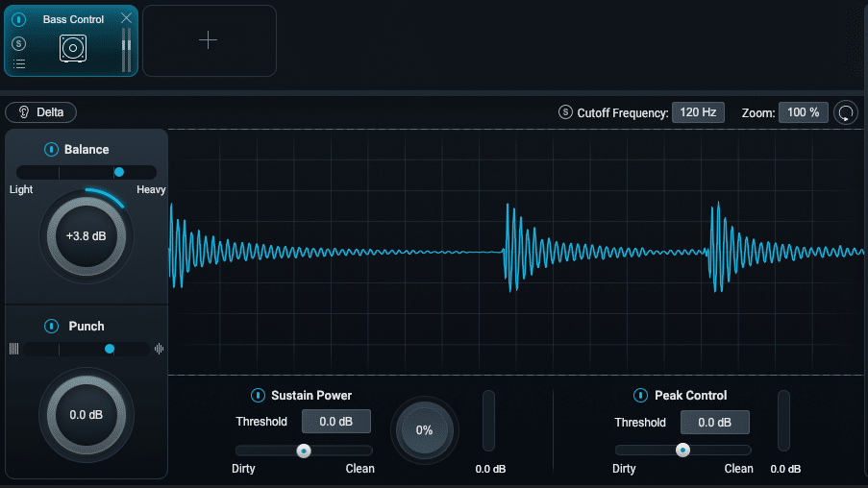Click the Peak Control Dirty label
Image resolution: width=868 pixels, height=488 pixels.
(x=624, y=469)
